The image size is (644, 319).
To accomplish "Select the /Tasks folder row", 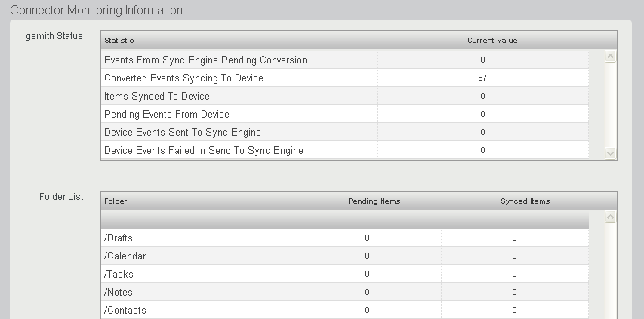I will click(119, 274).
